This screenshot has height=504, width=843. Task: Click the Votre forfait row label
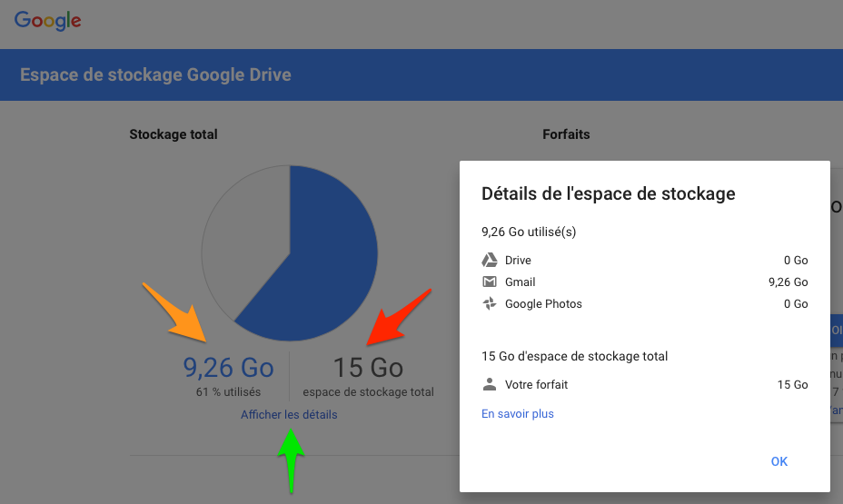(536, 385)
